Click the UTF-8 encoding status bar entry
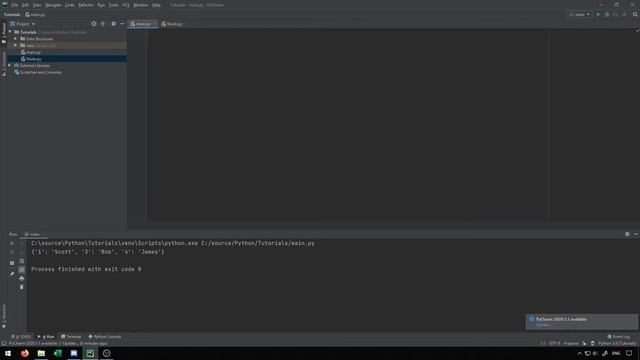 click(554, 344)
